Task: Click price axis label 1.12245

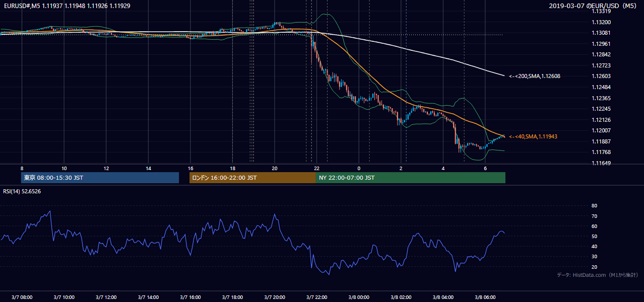Action: 602,109
